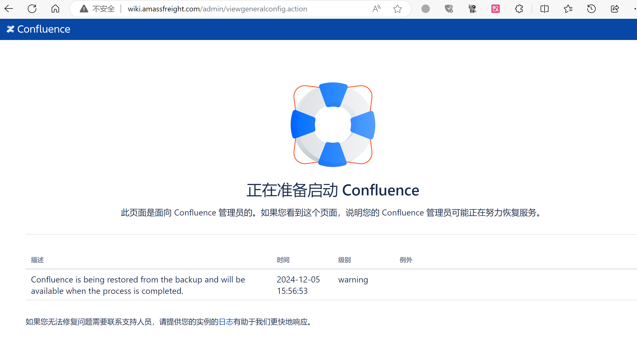
Task: Click the URL address field
Action: 217,9
